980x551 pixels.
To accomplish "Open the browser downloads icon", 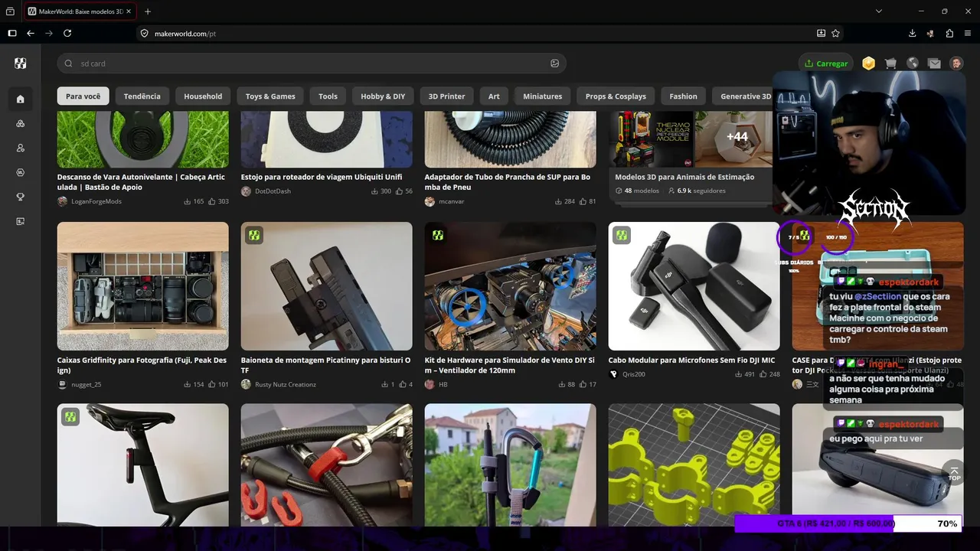I will 913,34.
